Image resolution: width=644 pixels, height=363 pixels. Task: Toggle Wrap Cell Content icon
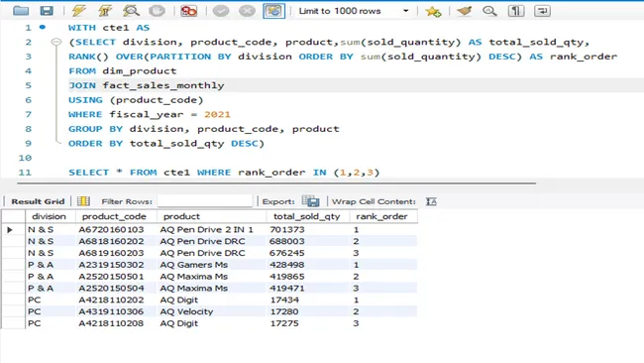tap(431, 201)
